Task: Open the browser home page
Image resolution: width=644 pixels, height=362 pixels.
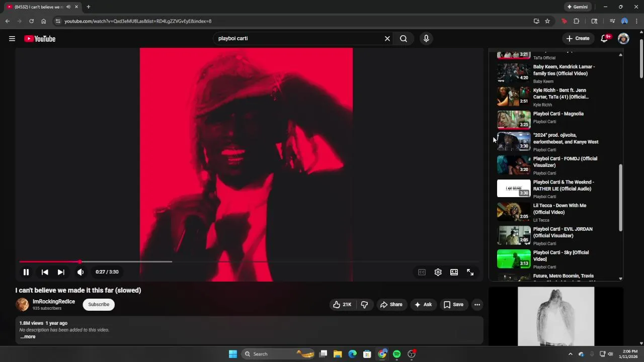Action: tap(44, 21)
